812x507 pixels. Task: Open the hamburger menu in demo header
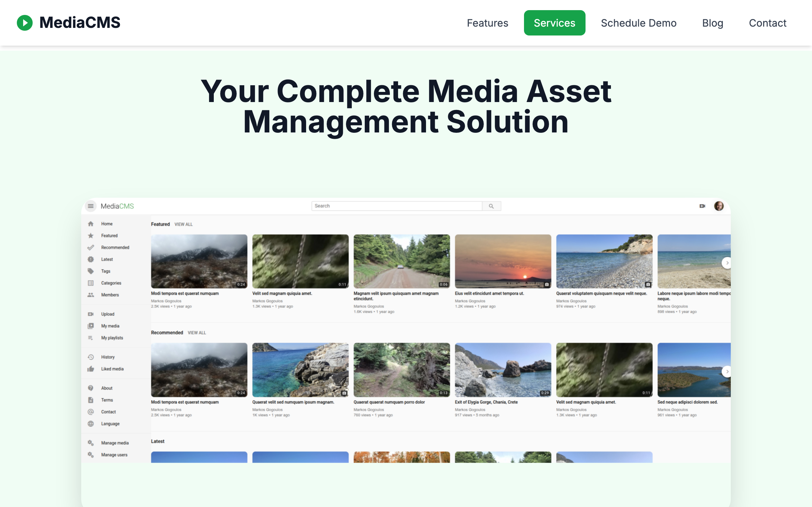(91, 206)
